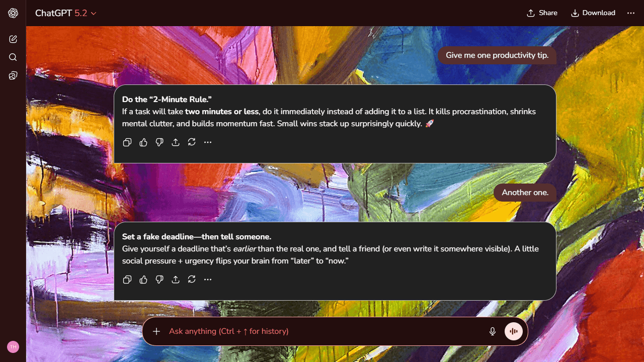The width and height of the screenshot is (644, 362).
Task: Start a new chat from the sidebar
Action: (x=13, y=39)
